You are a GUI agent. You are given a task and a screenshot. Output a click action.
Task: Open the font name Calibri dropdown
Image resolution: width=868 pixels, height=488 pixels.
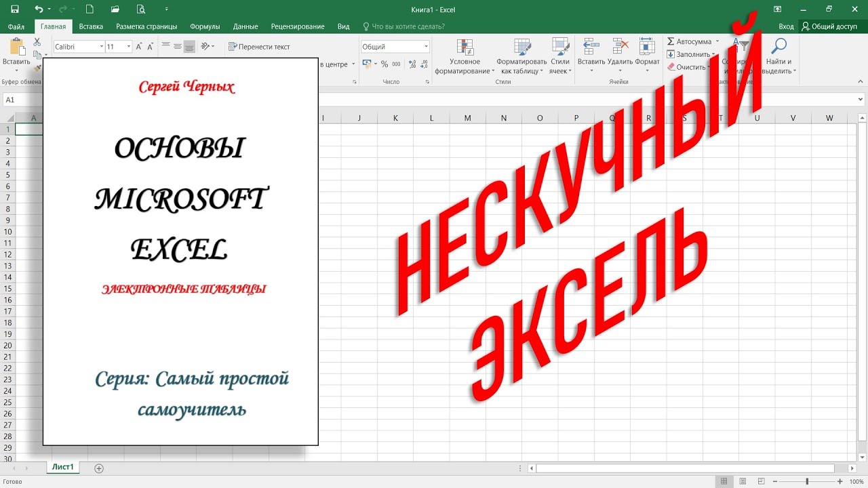point(102,47)
